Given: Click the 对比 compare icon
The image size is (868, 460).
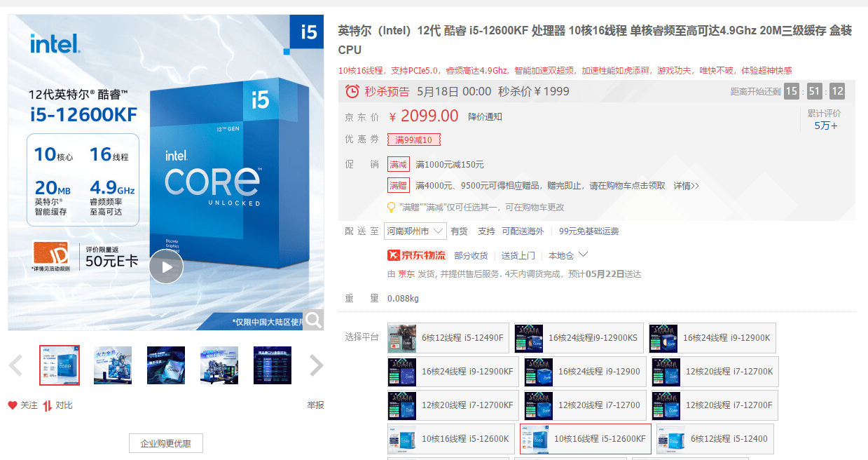Looking at the screenshot, I should point(48,405).
